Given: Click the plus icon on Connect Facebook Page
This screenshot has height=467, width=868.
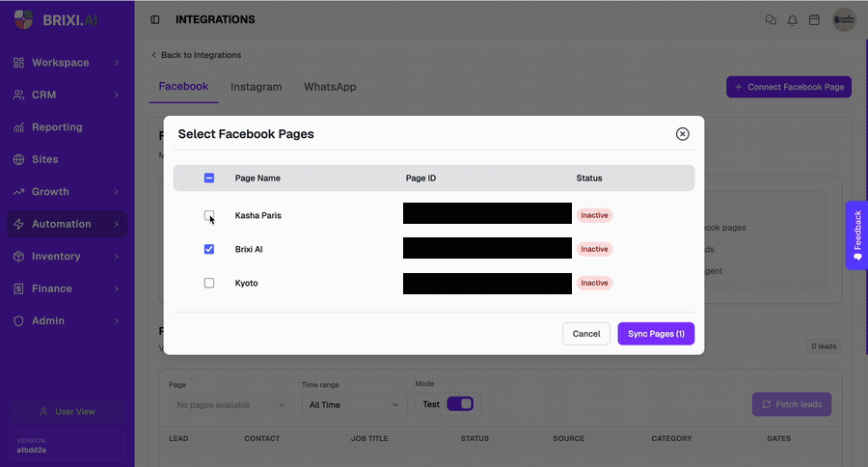Looking at the screenshot, I should (x=738, y=87).
